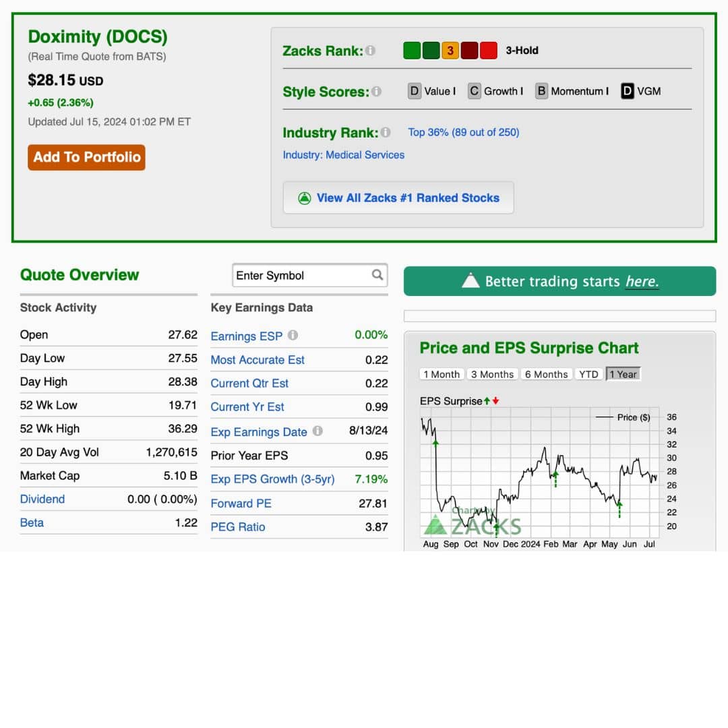Click the Add To Portfolio button
Viewport: 728px width, 728px height.
point(86,157)
